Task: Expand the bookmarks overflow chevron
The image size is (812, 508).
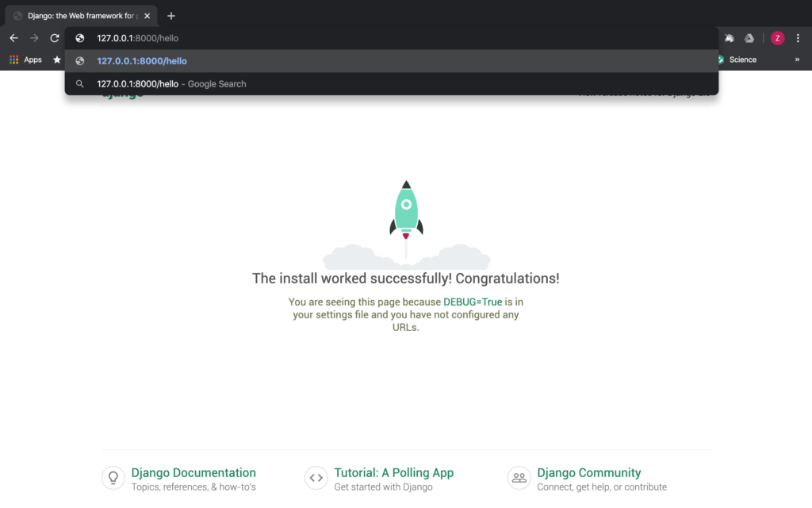Action: pos(798,60)
